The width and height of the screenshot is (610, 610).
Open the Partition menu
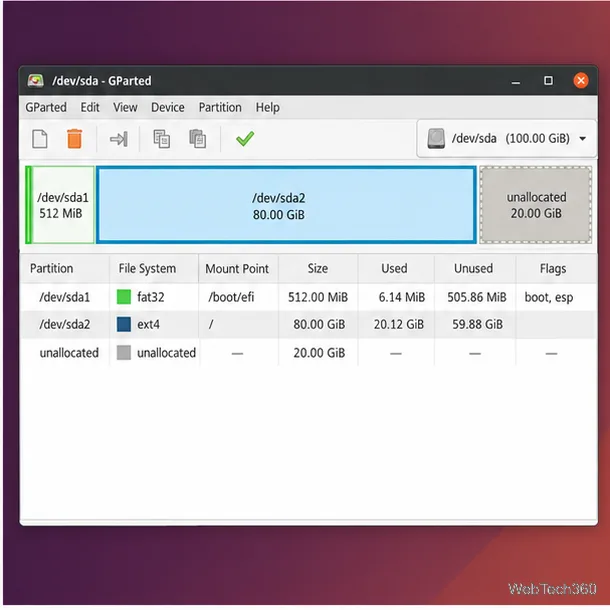pos(220,107)
